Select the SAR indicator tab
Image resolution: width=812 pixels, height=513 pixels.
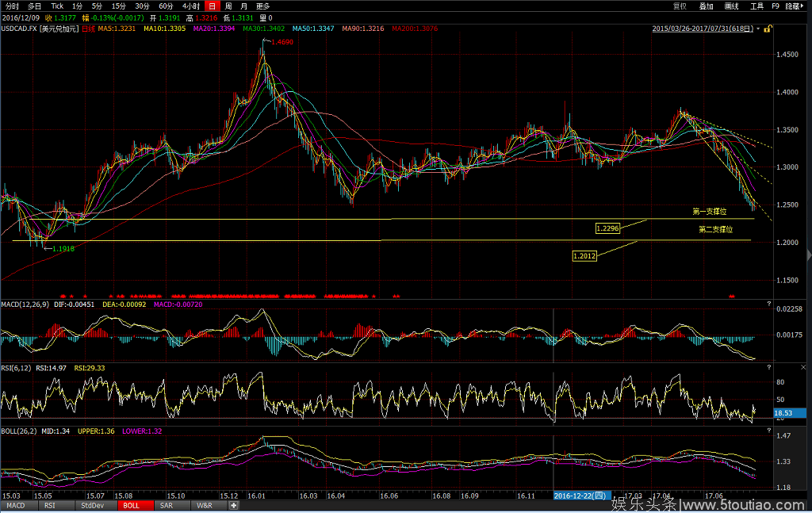[x=167, y=505]
